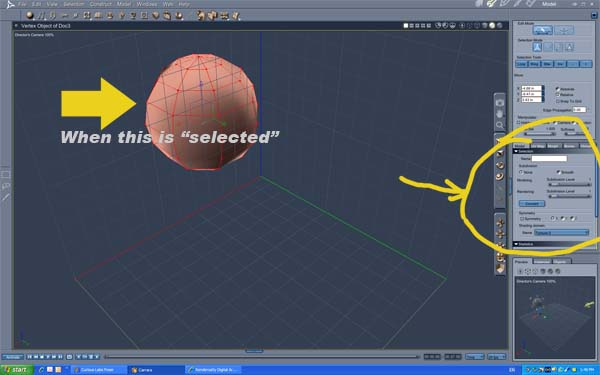Click the Director's Camera 100% viewport label

34,35
